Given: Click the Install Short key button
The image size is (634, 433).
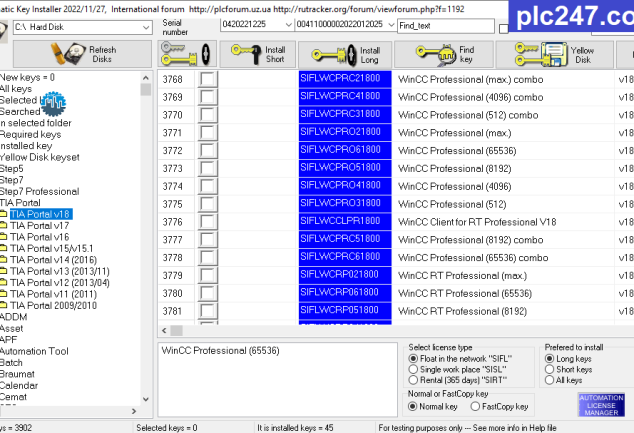Looking at the screenshot, I should tap(258, 54).
